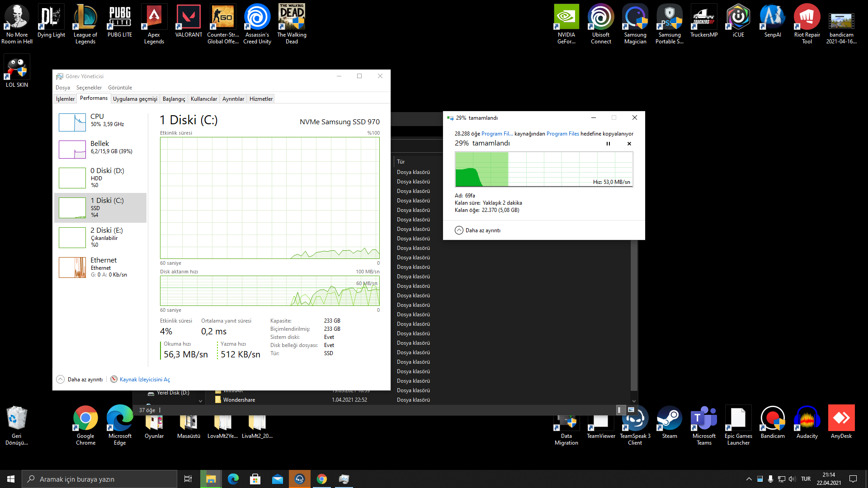
Task: Select 0 Diski (D:) in sidebar
Action: [100, 178]
